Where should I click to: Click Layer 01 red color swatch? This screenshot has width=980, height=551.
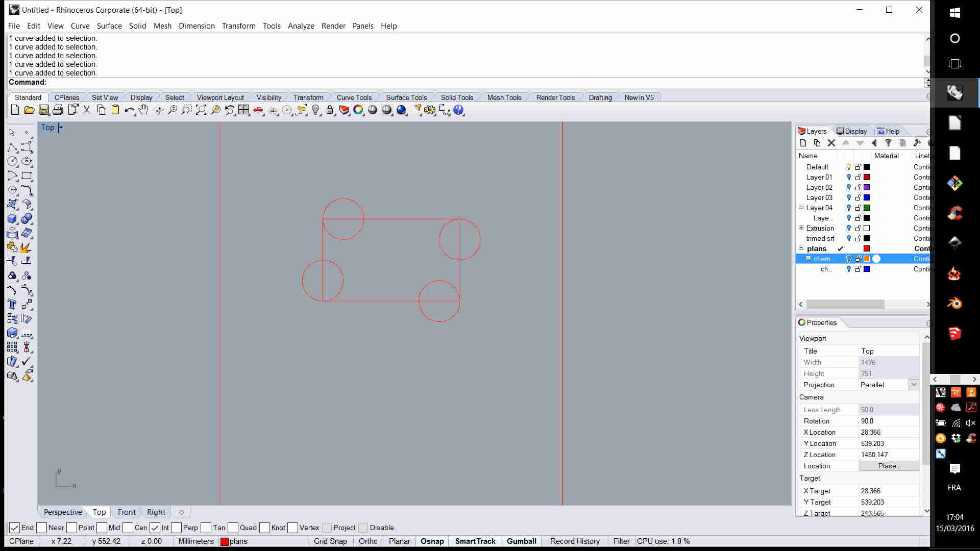click(867, 178)
